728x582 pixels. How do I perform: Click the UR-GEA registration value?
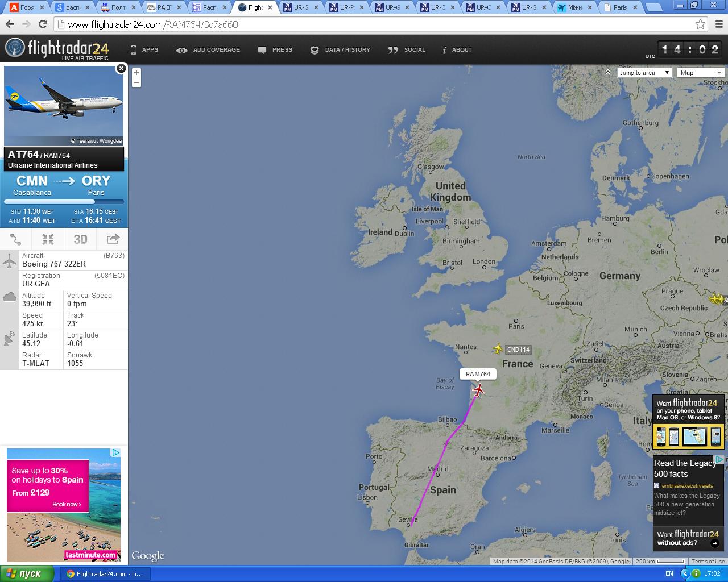click(36, 284)
